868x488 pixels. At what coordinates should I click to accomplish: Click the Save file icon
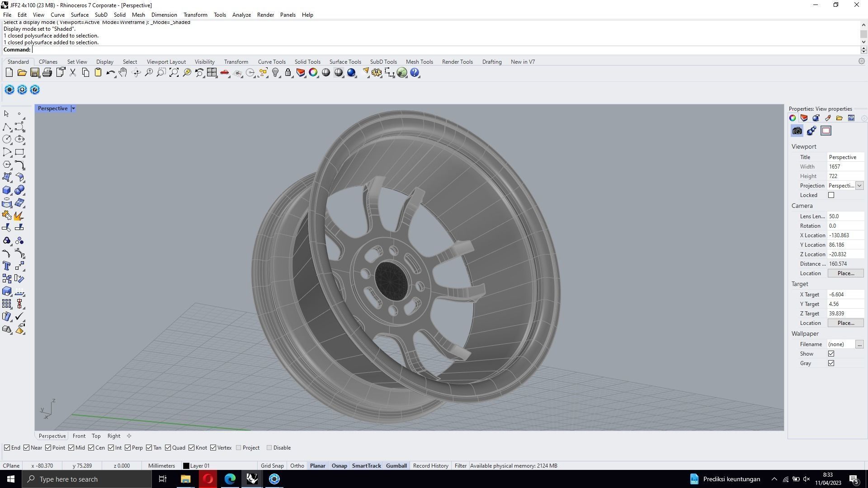(34, 73)
